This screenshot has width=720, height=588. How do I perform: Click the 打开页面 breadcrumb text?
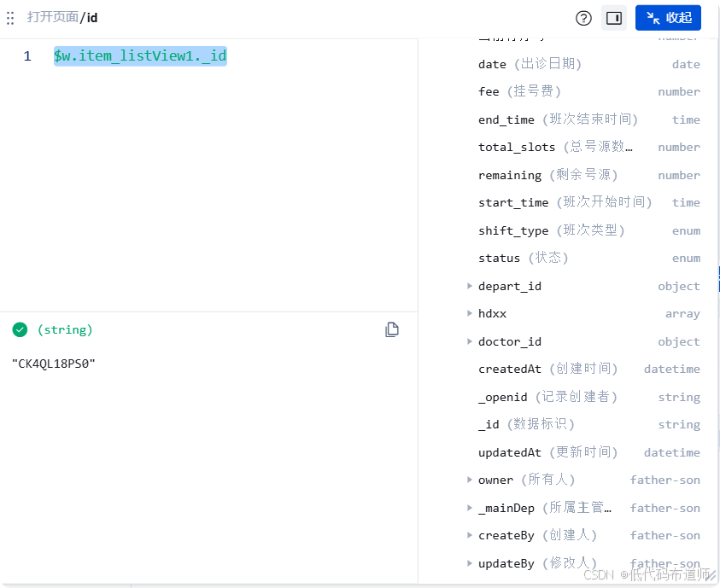coord(53,17)
